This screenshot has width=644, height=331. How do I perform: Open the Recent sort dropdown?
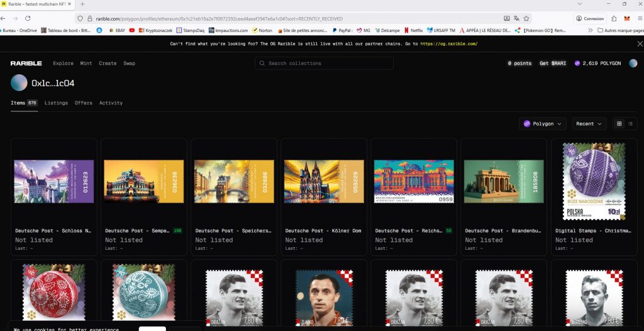(589, 124)
